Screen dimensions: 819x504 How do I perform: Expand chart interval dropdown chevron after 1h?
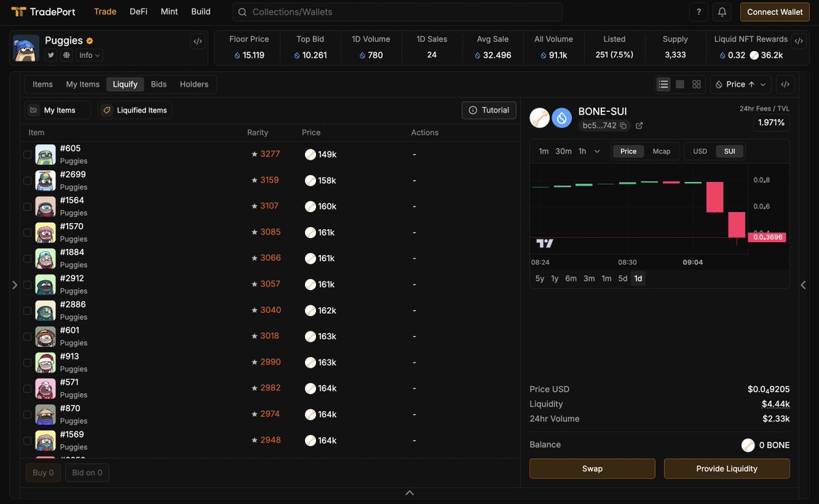(597, 151)
